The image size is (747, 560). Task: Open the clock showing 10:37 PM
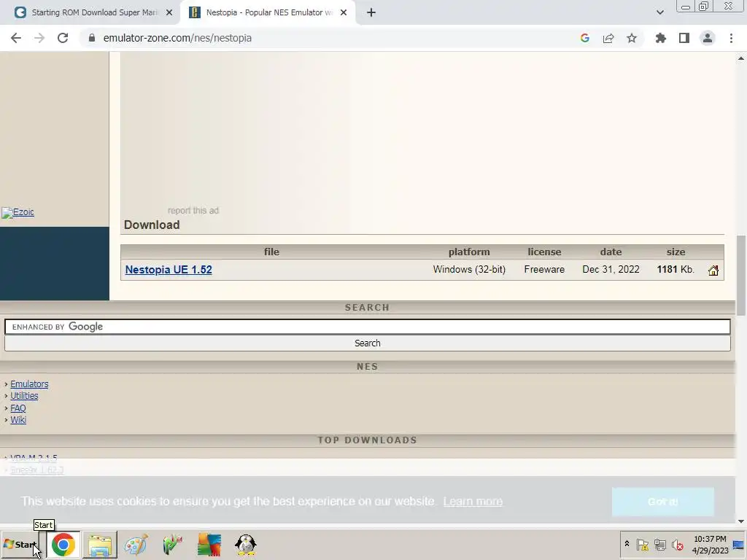[710, 544]
